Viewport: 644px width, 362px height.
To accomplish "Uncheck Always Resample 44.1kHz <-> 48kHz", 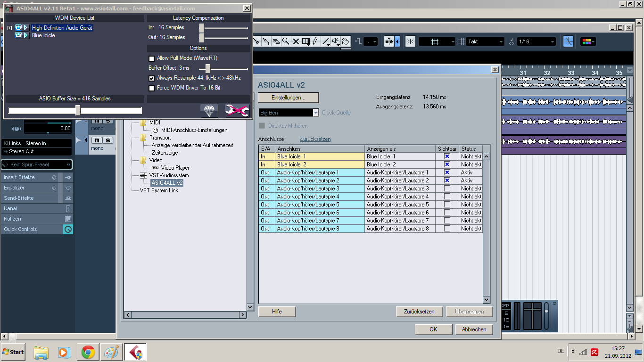I will pyautogui.click(x=151, y=78).
